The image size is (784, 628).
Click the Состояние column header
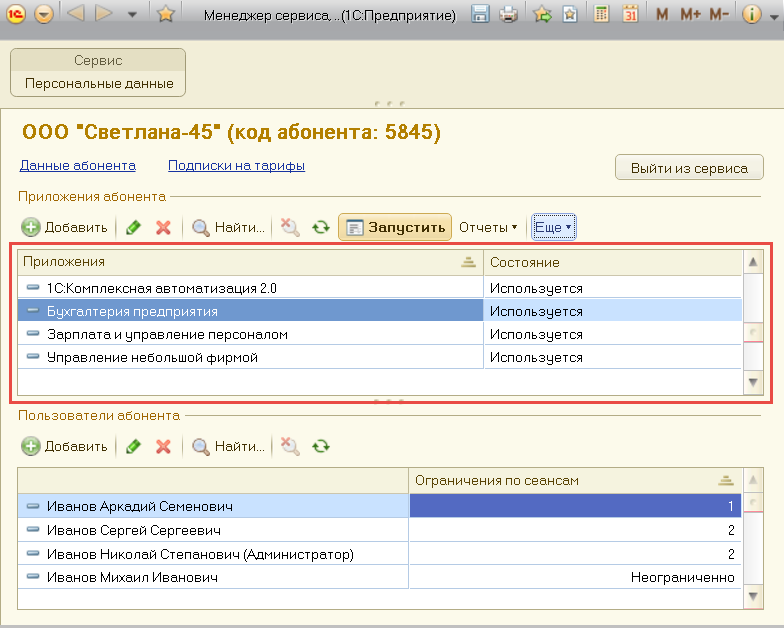click(612, 262)
